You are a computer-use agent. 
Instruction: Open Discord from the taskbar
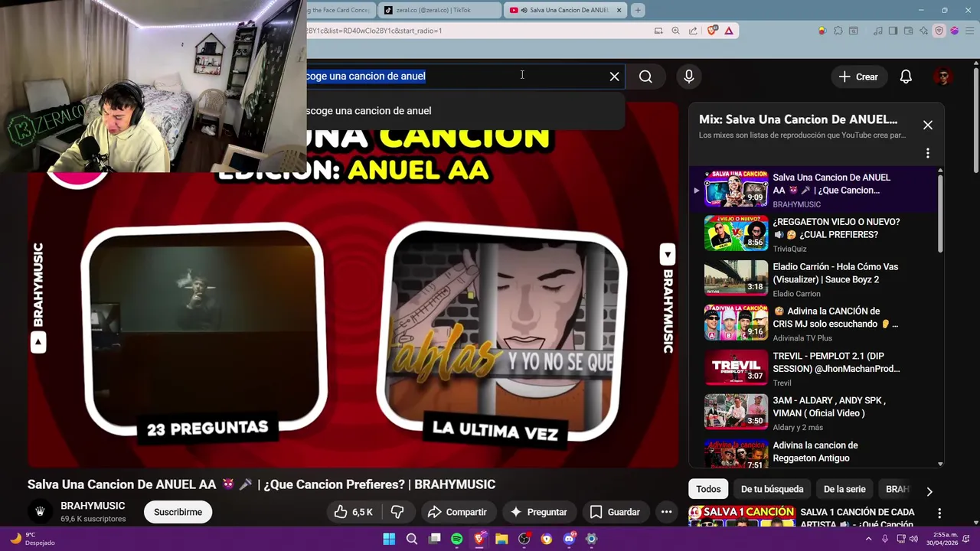569,539
